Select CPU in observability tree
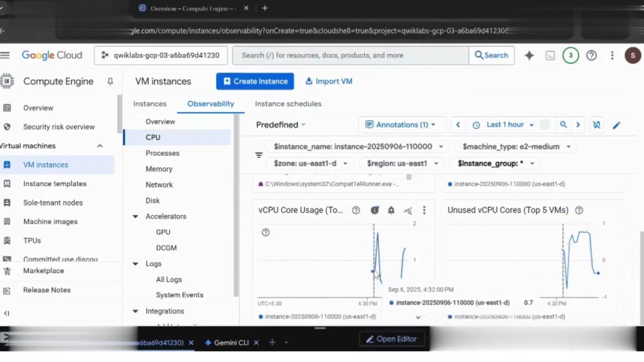This screenshot has width=644, height=362. tap(177, 137)
